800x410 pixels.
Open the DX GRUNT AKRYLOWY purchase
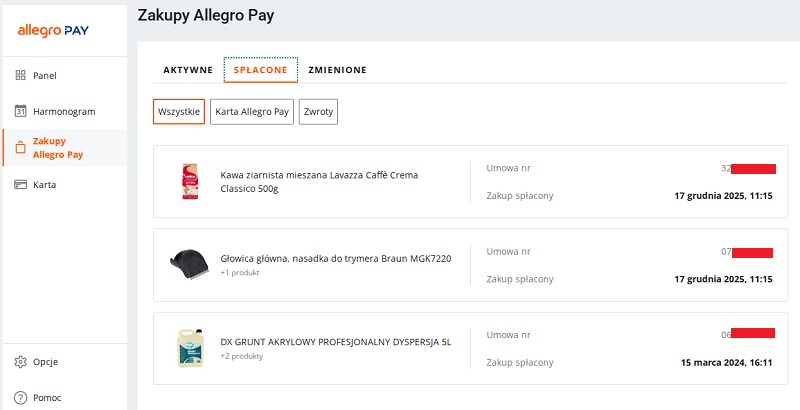click(335, 341)
